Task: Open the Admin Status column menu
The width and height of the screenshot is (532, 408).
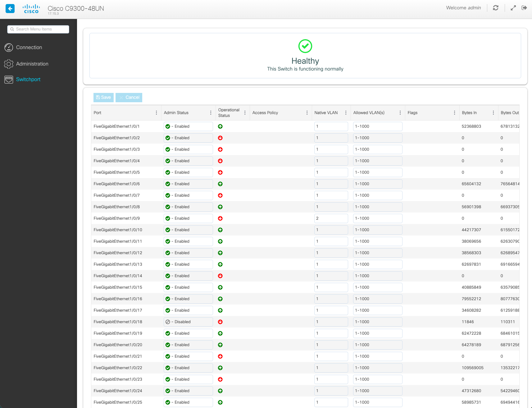Action: (211, 113)
